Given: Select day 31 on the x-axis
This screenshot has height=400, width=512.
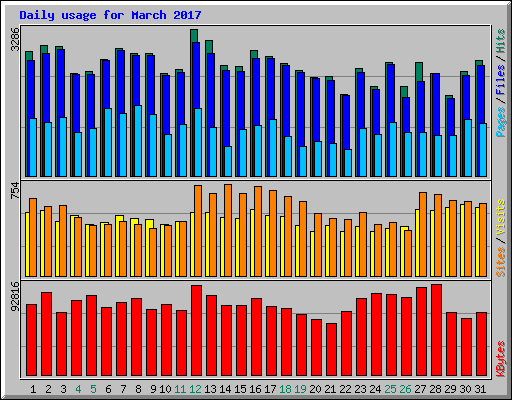Looking at the screenshot, I should [480, 389].
